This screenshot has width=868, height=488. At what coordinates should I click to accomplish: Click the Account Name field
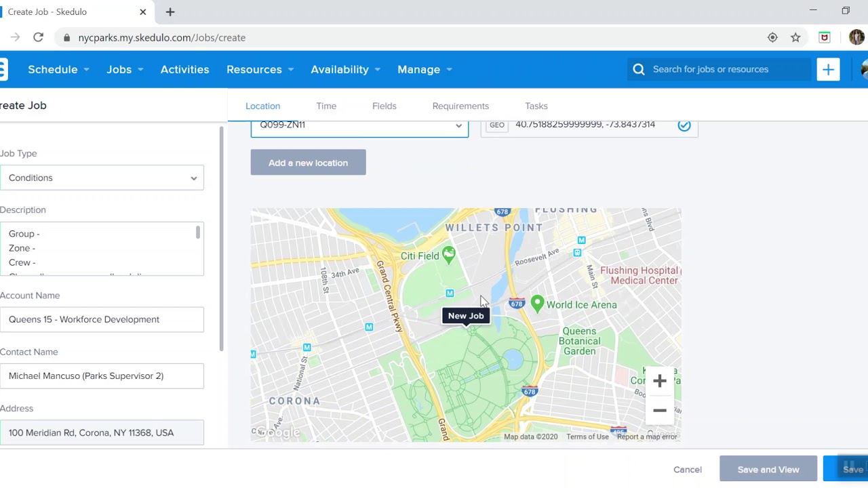[101, 319]
